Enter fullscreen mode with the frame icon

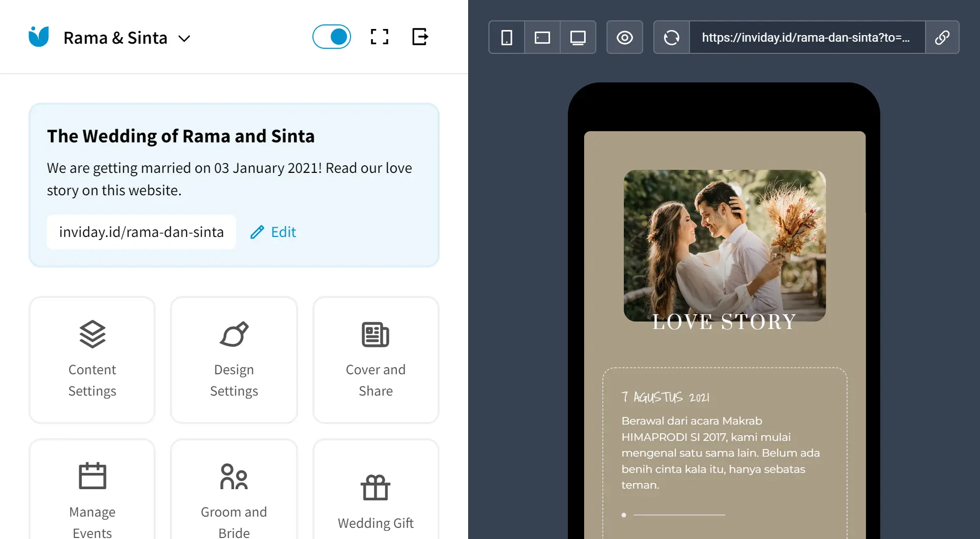click(x=379, y=37)
